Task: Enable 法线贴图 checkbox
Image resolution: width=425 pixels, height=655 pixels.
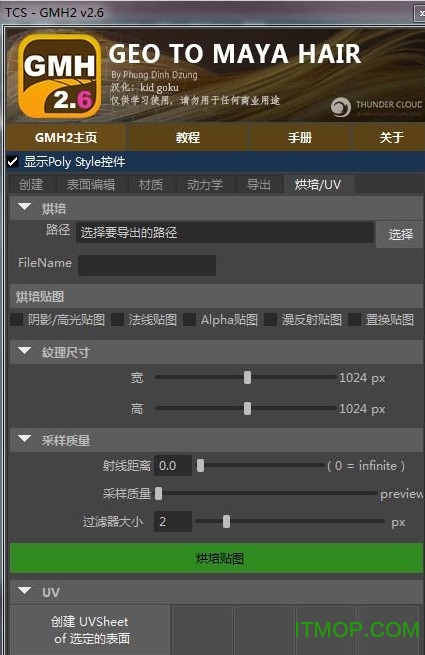Action: [118, 320]
